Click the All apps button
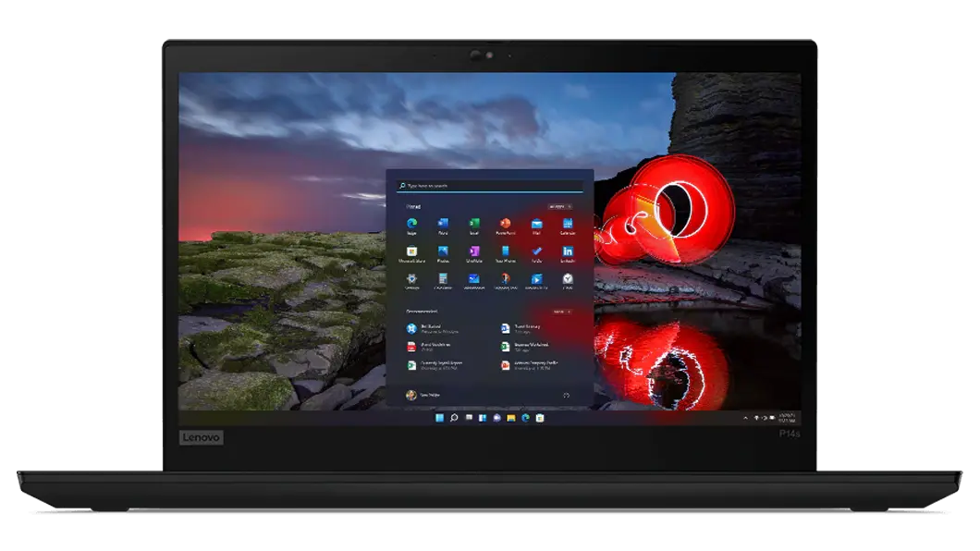 click(559, 206)
